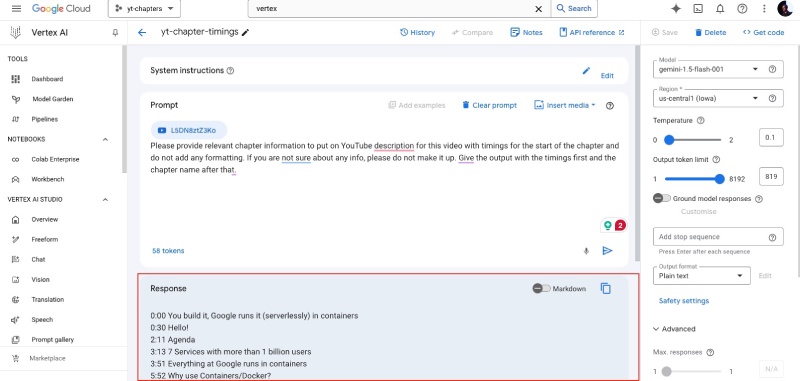Click the Search button
800x381 pixels.
click(574, 9)
